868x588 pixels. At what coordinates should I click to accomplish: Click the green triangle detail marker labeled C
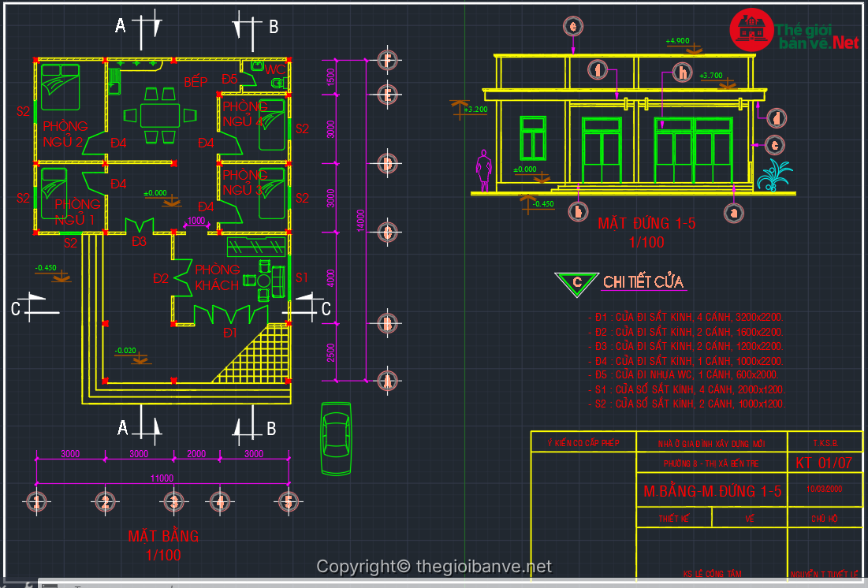[577, 282]
